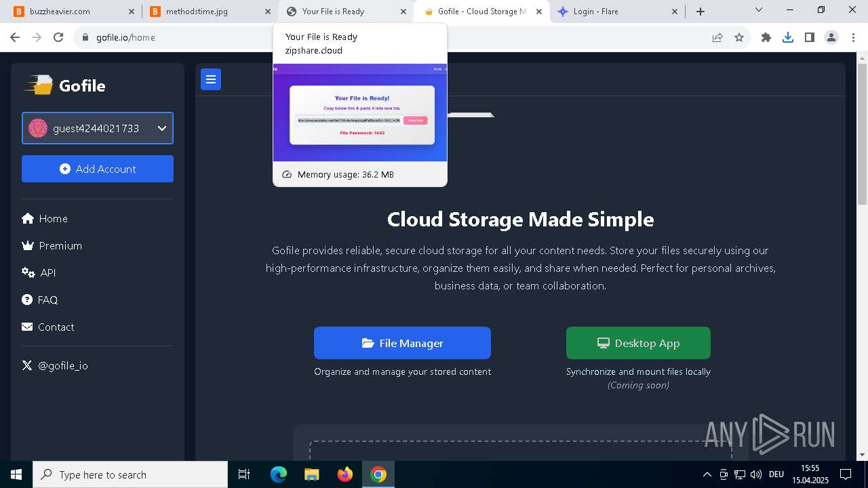Launch Microsoft Edge from taskbar

[x=279, y=474]
